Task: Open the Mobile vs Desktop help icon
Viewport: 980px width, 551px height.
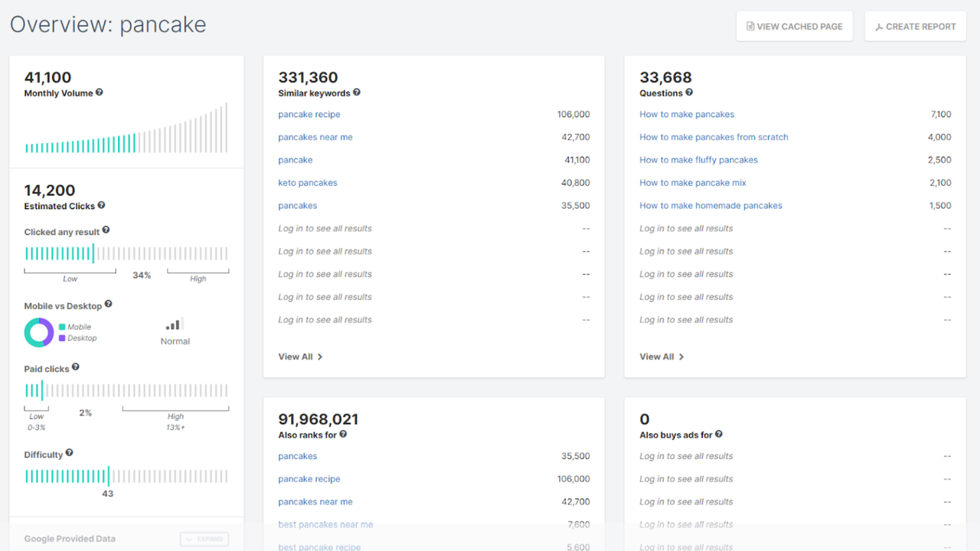Action: [x=109, y=304]
